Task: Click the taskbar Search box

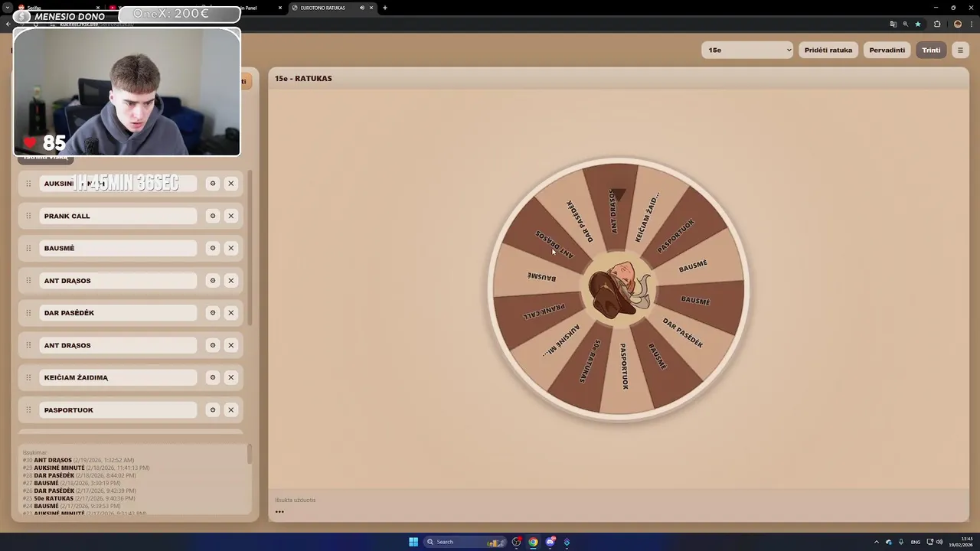Action: coord(466,542)
